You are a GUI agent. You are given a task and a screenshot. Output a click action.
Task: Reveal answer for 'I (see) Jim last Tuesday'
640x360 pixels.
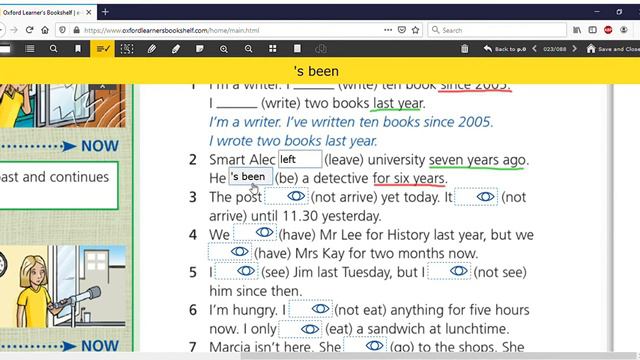click(236, 271)
